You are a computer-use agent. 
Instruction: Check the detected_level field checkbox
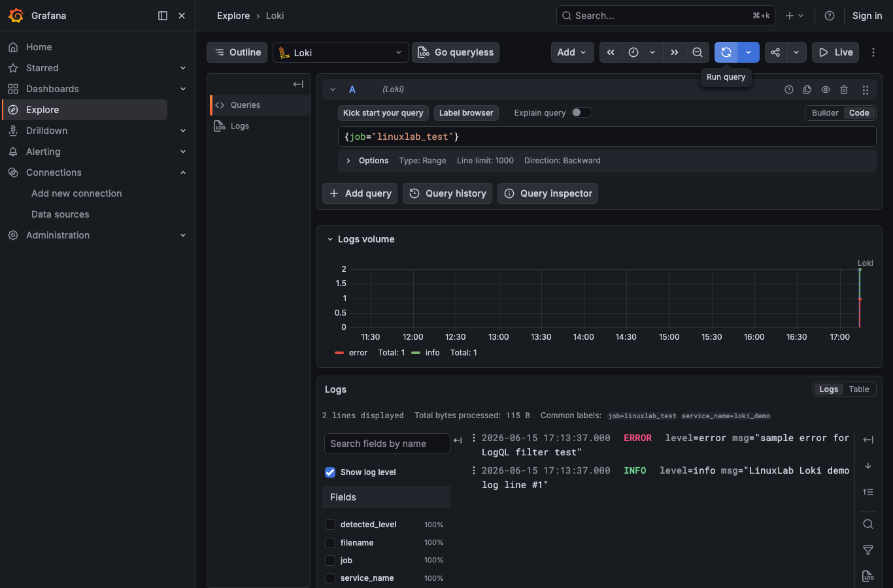pyautogui.click(x=330, y=525)
